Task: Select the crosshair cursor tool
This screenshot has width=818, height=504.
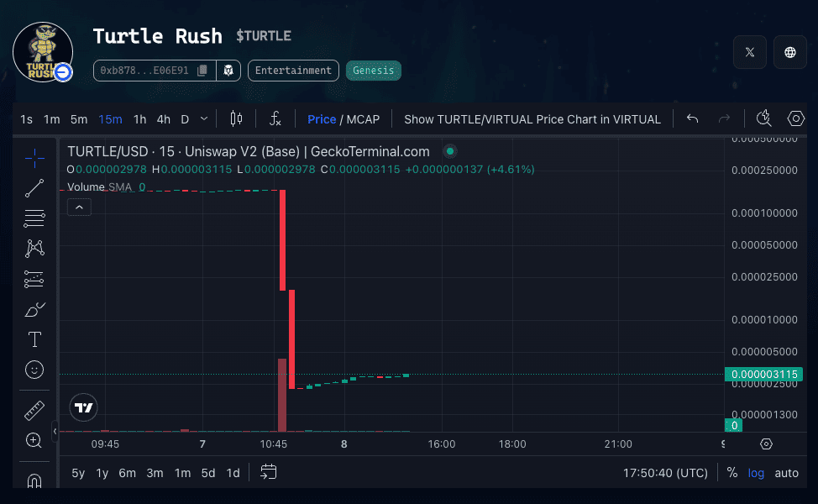Action: (34, 158)
